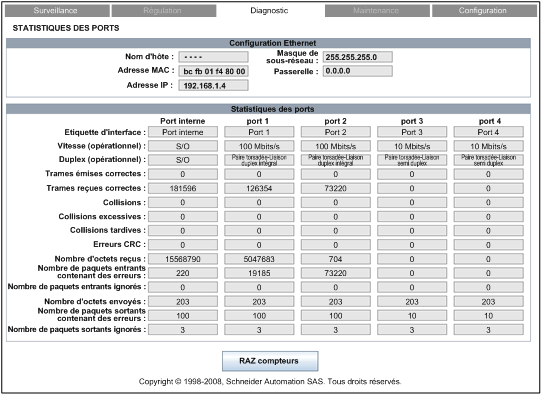Click received bytes value 704
This screenshot has height=396, width=542.
[336, 259]
